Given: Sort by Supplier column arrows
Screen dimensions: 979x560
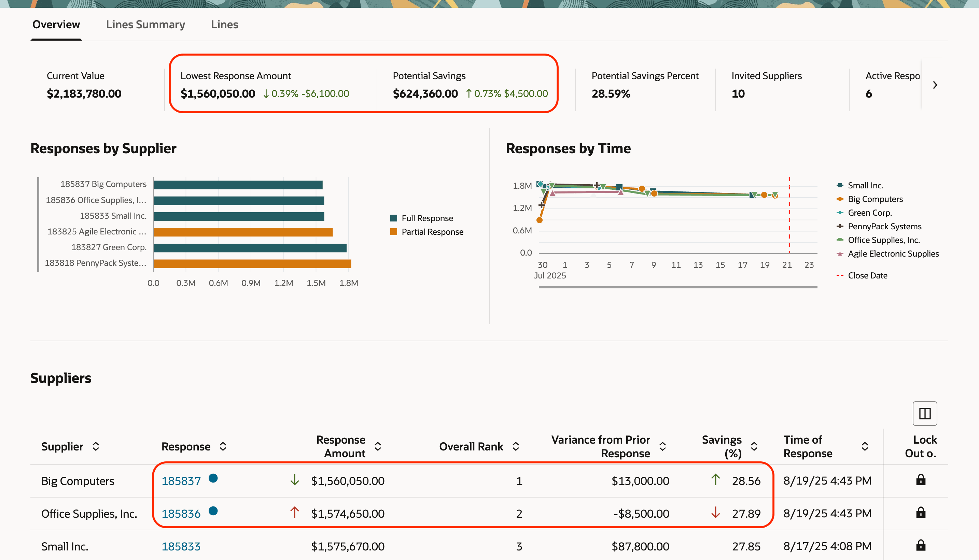Looking at the screenshot, I should [x=96, y=446].
